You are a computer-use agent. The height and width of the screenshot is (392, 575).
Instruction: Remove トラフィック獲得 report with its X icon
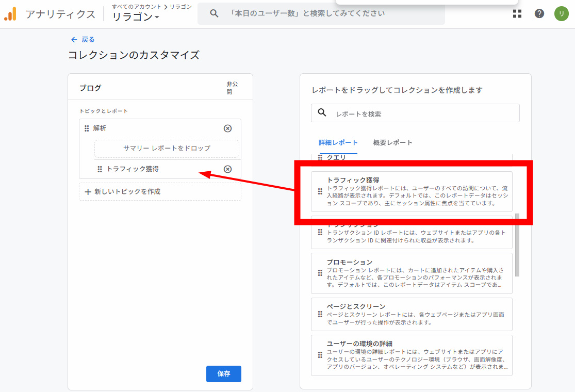(x=227, y=169)
